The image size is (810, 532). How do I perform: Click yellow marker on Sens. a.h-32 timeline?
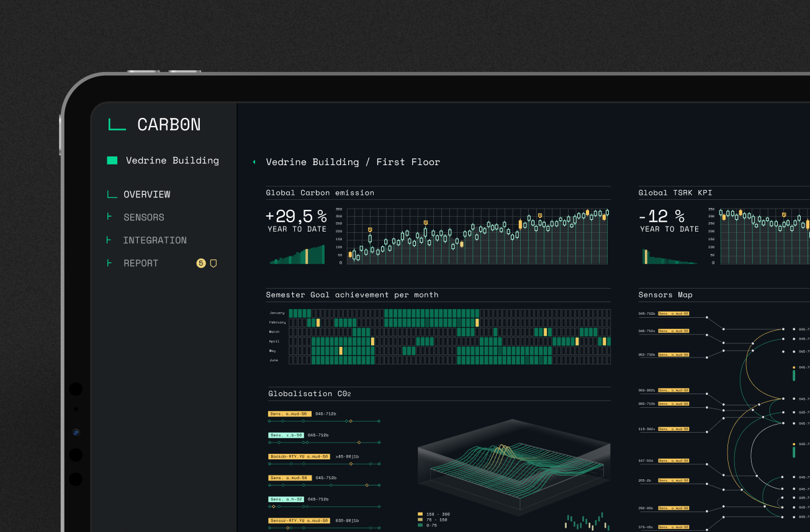point(274,507)
